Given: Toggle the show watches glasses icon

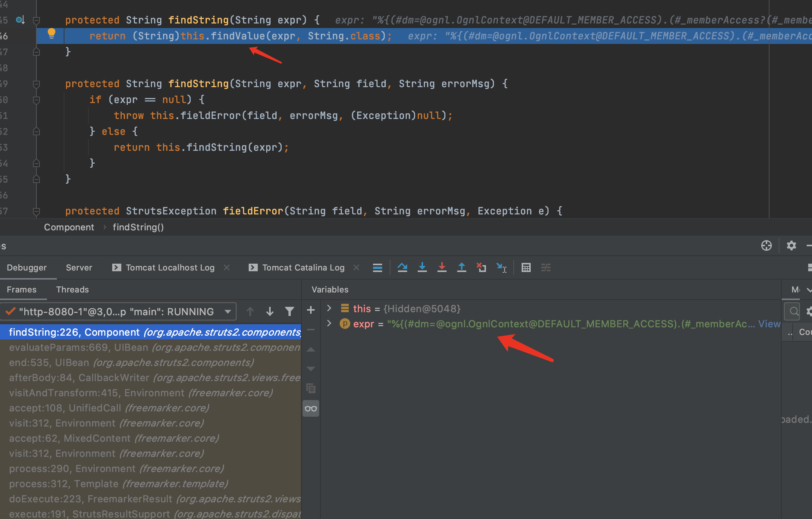Looking at the screenshot, I should (x=311, y=408).
